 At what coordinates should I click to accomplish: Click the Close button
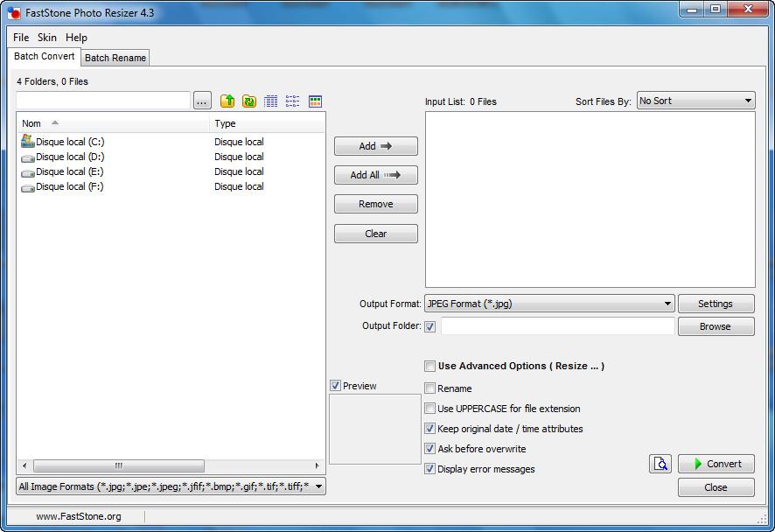pos(716,487)
